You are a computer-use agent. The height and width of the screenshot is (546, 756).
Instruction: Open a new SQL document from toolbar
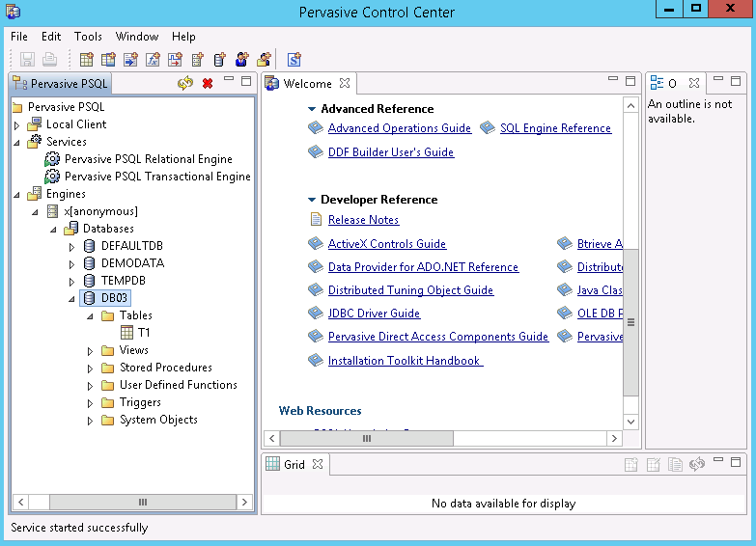tap(294, 60)
